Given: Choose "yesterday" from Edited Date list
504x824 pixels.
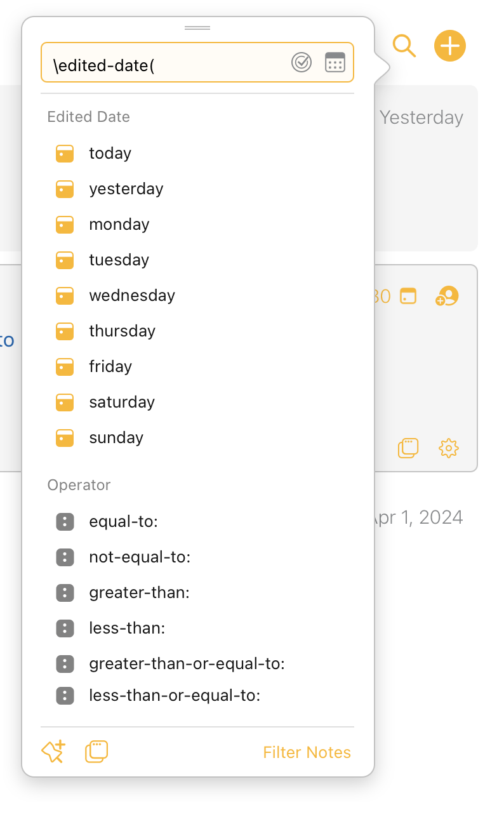Looking at the screenshot, I should (x=126, y=189).
